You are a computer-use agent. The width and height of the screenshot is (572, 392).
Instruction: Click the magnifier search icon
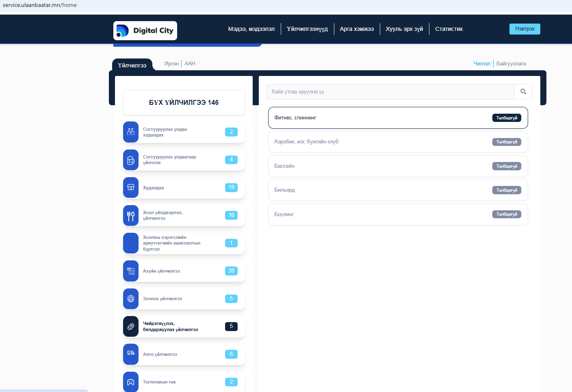click(x=523, y=92)
